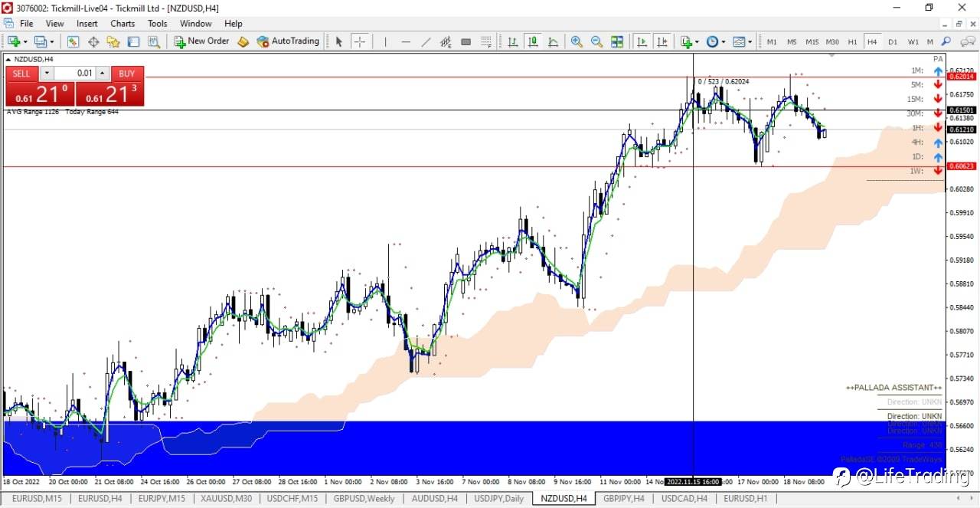Viewport: 980px width, 508px height.
Task: Select the Draw Trendline tool
Action: (x=426, y=41)
